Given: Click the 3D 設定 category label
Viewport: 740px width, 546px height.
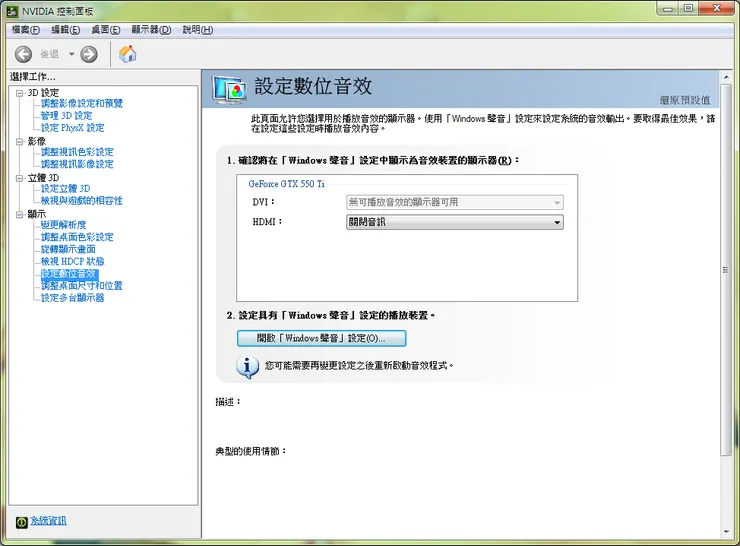Looking at the screenshot, I should 43,93.
